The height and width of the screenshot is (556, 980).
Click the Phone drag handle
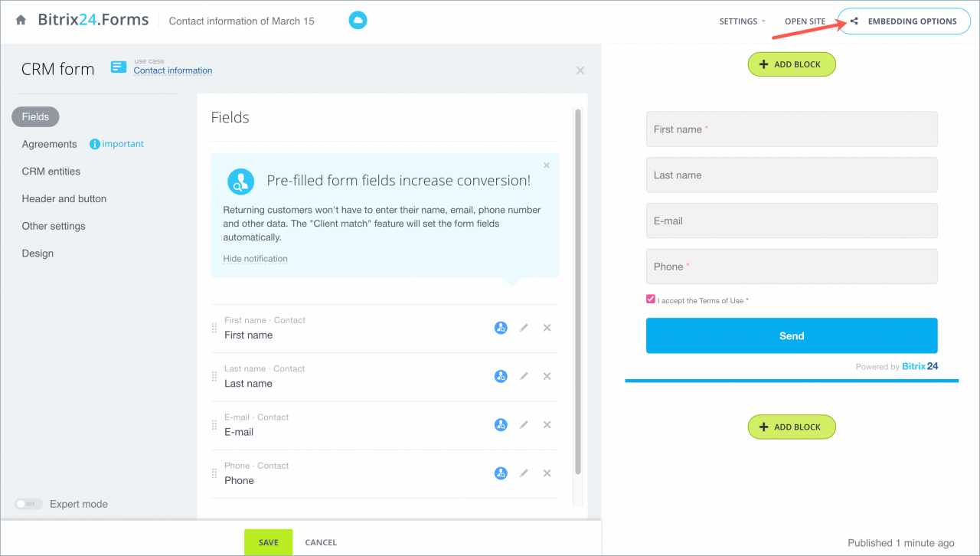pos(214,473)
